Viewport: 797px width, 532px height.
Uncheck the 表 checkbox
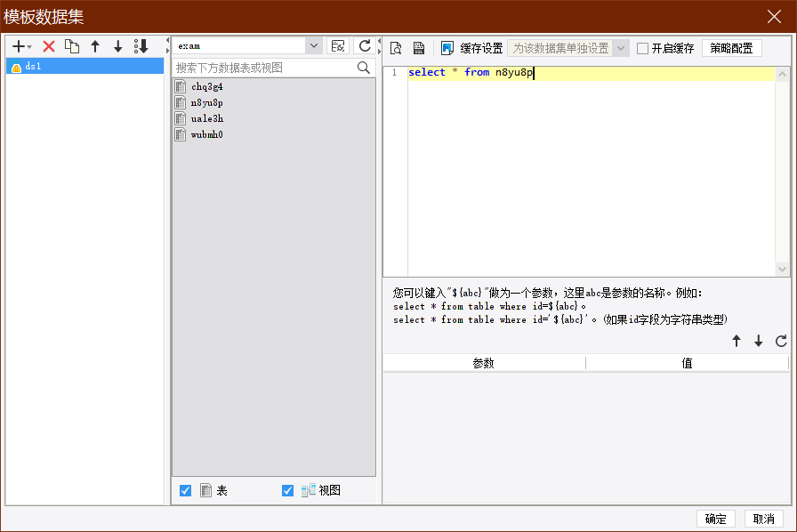tap(186, 490)
